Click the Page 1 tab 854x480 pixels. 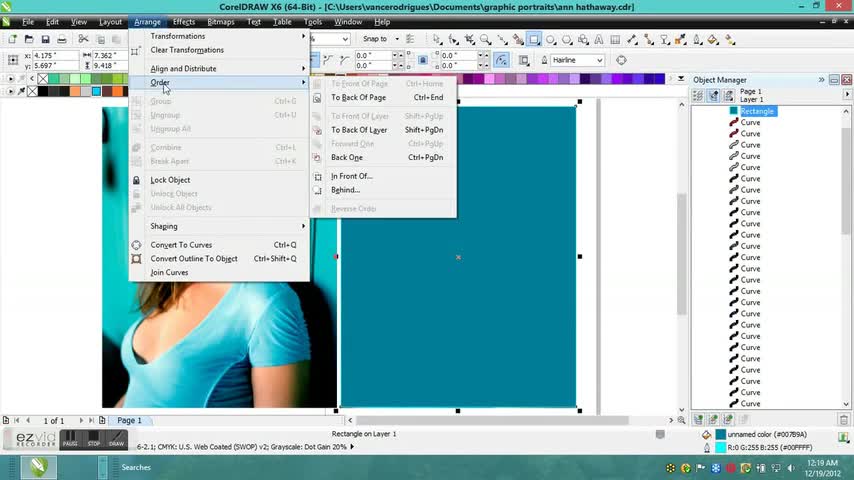point(129,421)
